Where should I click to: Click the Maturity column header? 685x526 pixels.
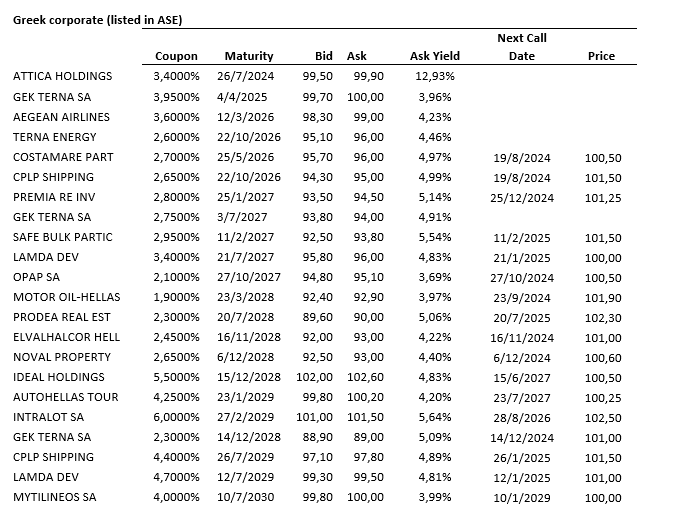pyautogui.click(x=248, y=56)
